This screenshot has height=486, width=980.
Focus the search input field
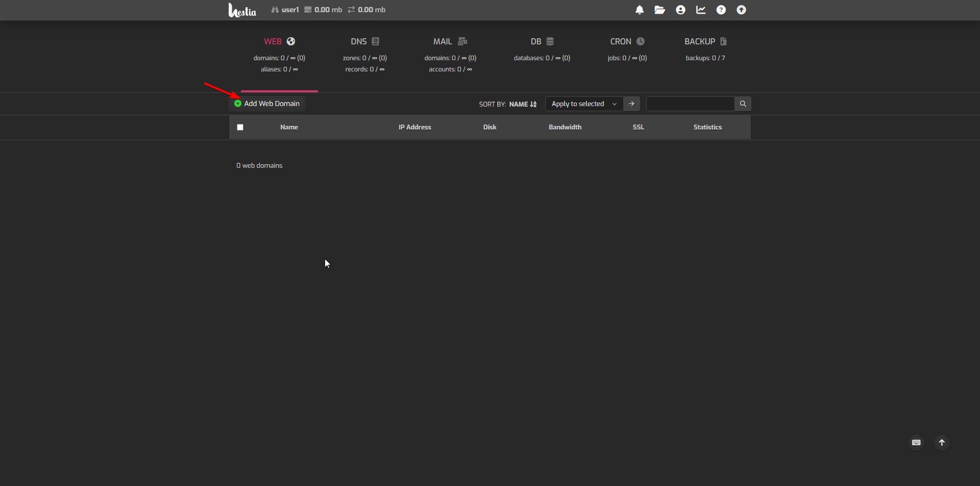pyautogui.click(x=690, y=104)
